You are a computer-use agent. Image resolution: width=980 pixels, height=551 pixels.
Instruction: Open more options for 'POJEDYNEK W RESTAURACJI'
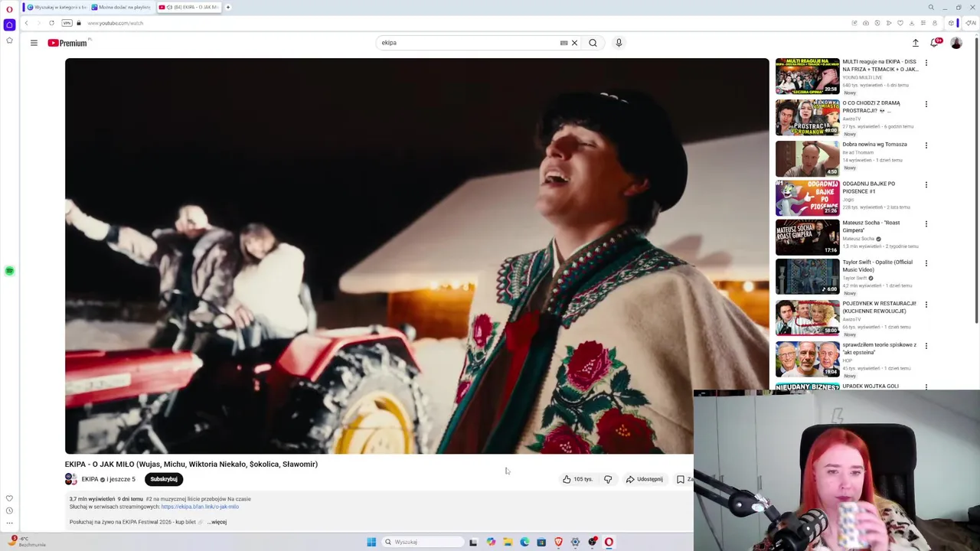point(926,305)
